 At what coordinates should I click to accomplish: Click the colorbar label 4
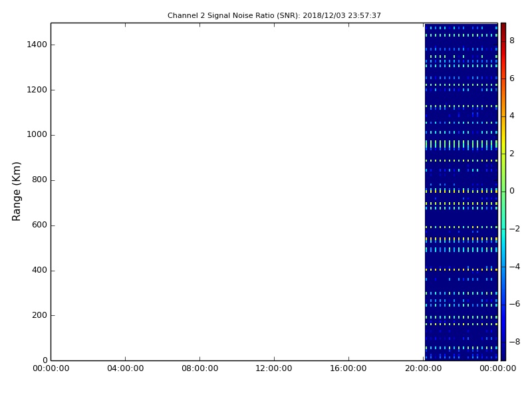pos(512,116)
